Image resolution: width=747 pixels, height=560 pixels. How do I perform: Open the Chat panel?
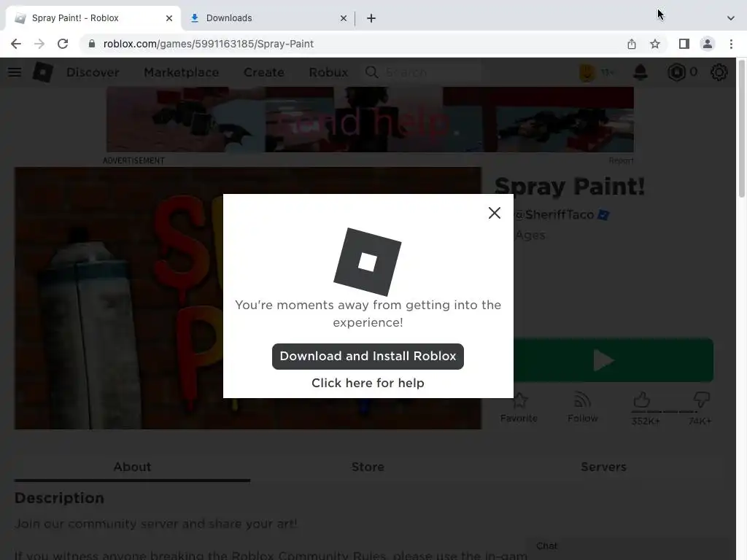(629, 547)
